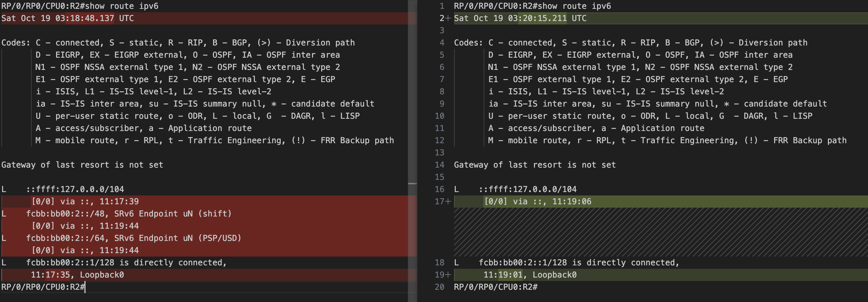This screenshot has height=302, width=868.
Task: Click removed line '[0/0] via ::, 11:17:39'
Action: click(x=85, y=202)
